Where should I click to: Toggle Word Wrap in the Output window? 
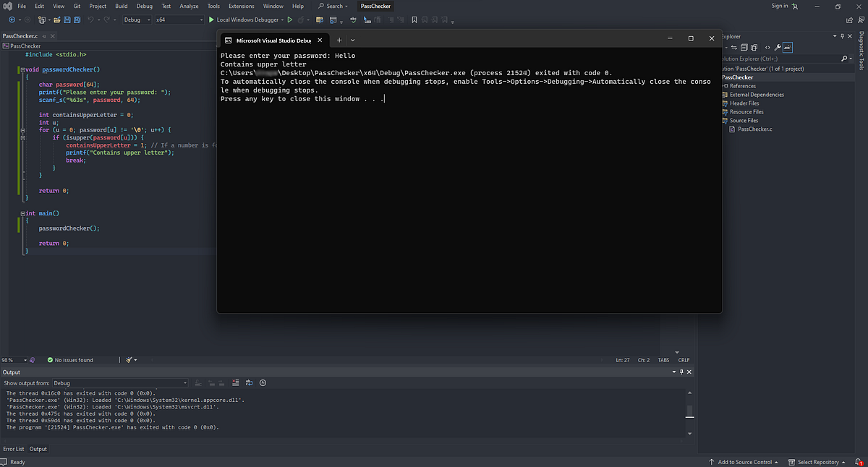[249, 382]
